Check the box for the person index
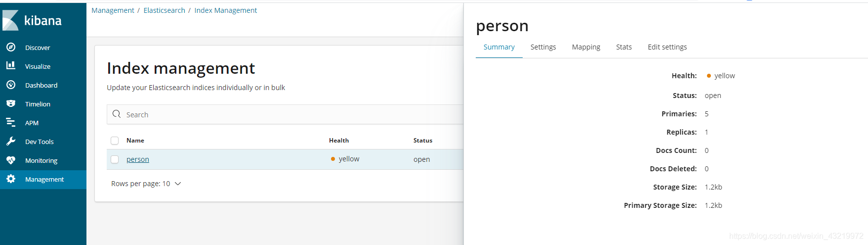868x245 pixels. [115, 159]
